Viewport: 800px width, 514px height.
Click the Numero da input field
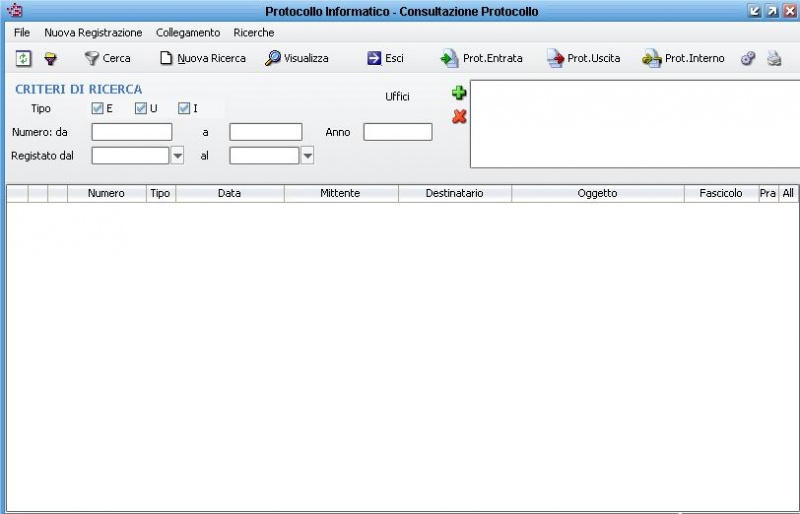pyautogui.click(x=132, y=132)
